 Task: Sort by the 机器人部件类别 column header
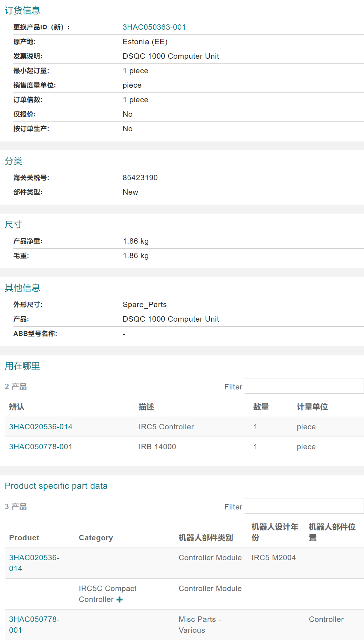[206, 538]
